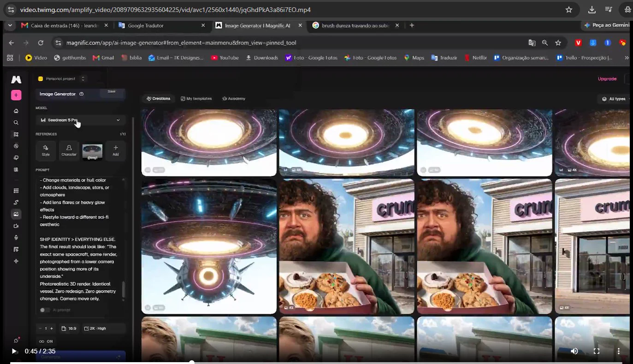Screen dimensions: 633x364
Task: Toggle fullscreen for the video
Action: 597,351
